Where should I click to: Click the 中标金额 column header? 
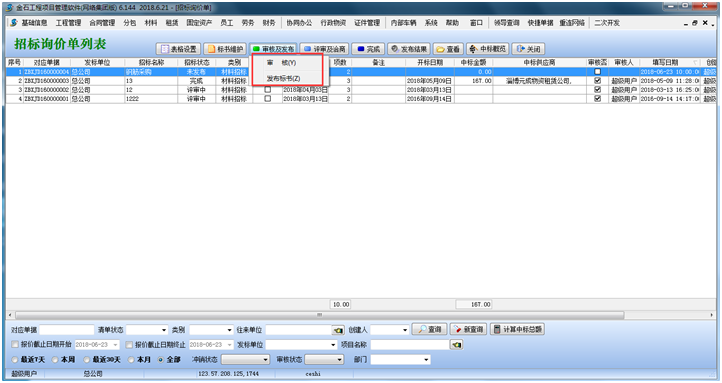(x=474, y=62)
